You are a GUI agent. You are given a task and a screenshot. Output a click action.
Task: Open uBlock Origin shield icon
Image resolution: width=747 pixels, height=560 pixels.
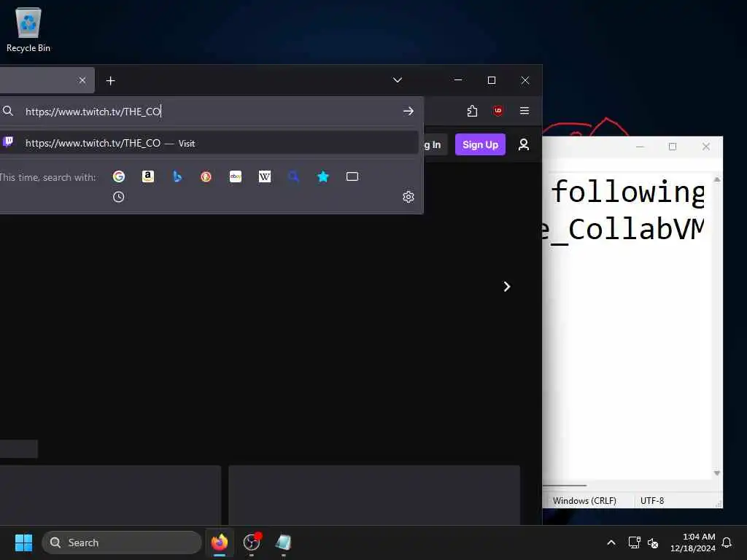[x=498, y=111]
